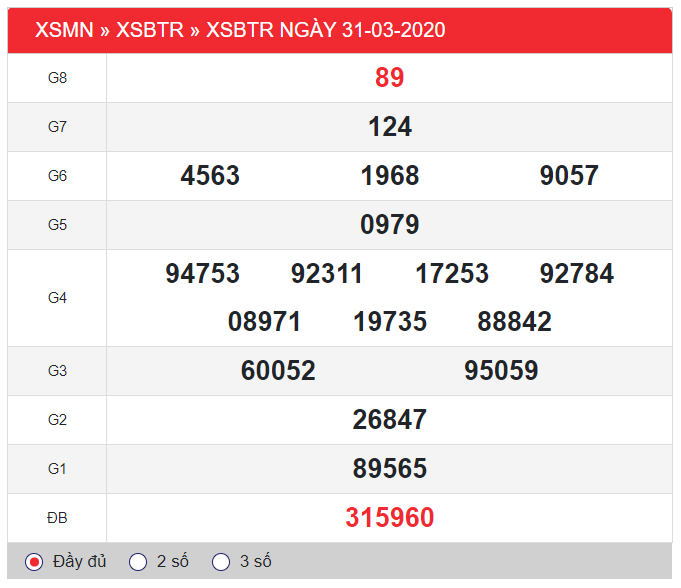Select the G5 result 0979
This screenshot has width=681, height=588.
coord(389,225)
